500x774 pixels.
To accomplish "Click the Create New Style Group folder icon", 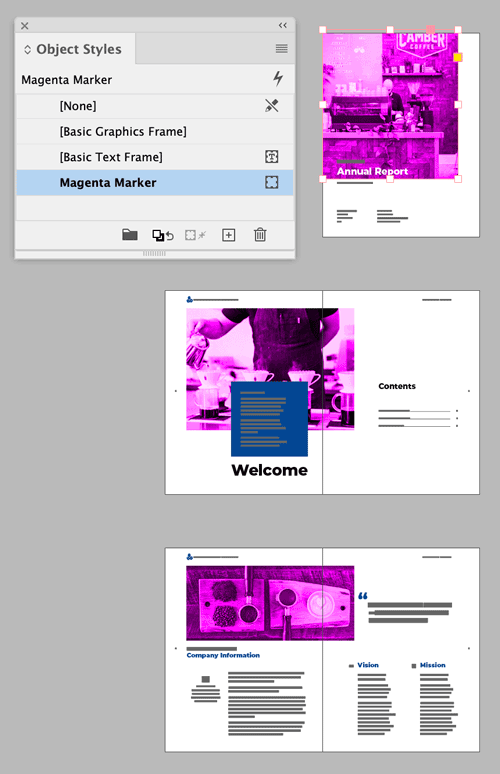I will pyautogui.click(x=130, y=235).
